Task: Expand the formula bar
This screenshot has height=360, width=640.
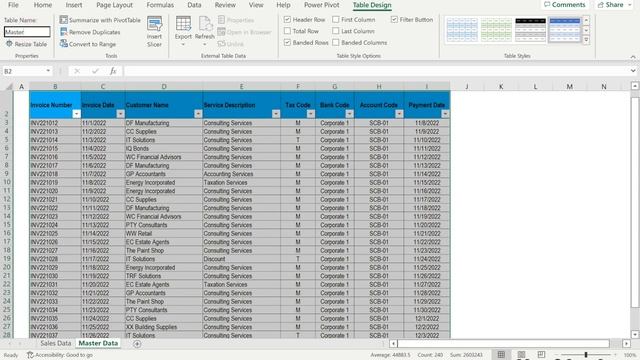Action: point(633,71)
